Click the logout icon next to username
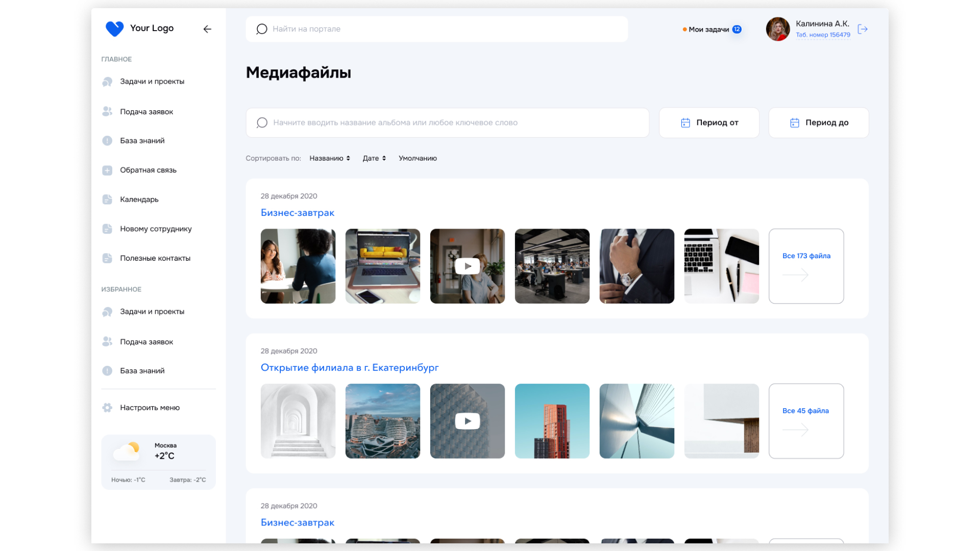Viewport: 980px width, 551px height. (863, 29)
